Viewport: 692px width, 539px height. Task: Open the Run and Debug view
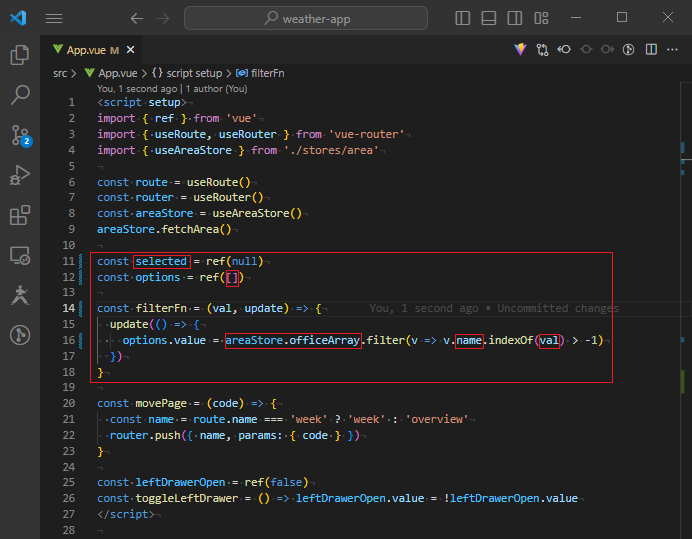[x=20, y=175]
